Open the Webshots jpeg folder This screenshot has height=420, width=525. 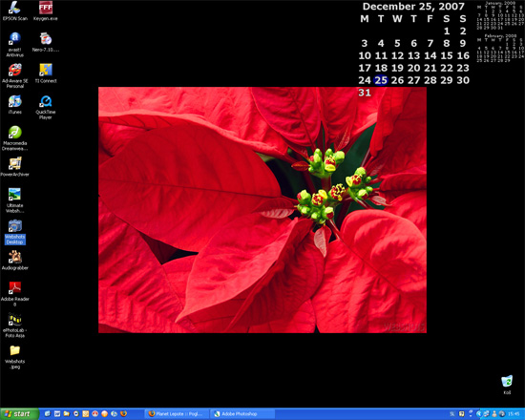coord(14,357)
